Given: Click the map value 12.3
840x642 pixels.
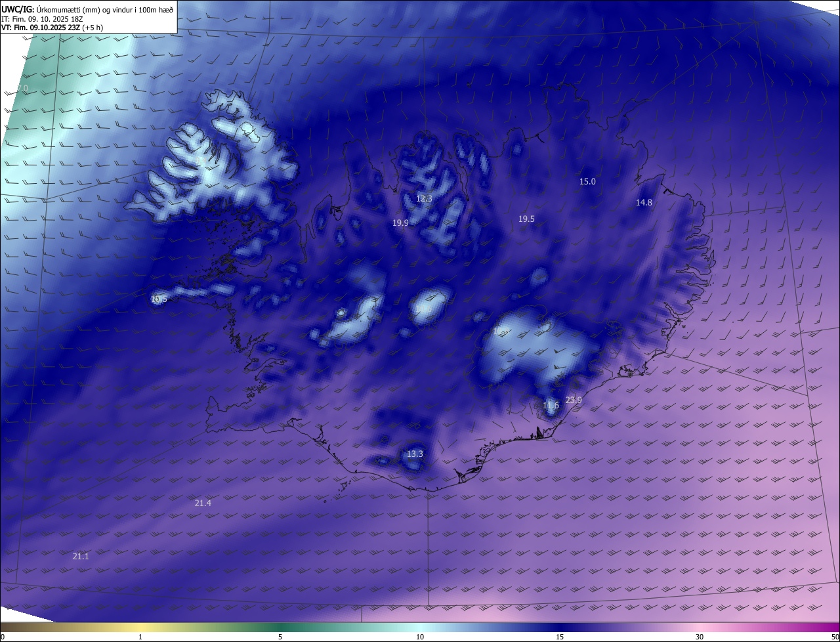Looking at the screenshot, I should [x=424, y=198].
